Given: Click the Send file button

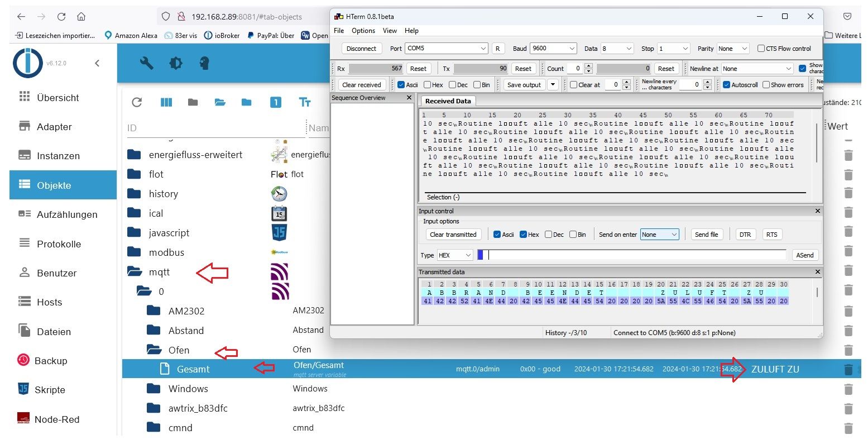Looking at the screenshot, I should tap(706, 235).
